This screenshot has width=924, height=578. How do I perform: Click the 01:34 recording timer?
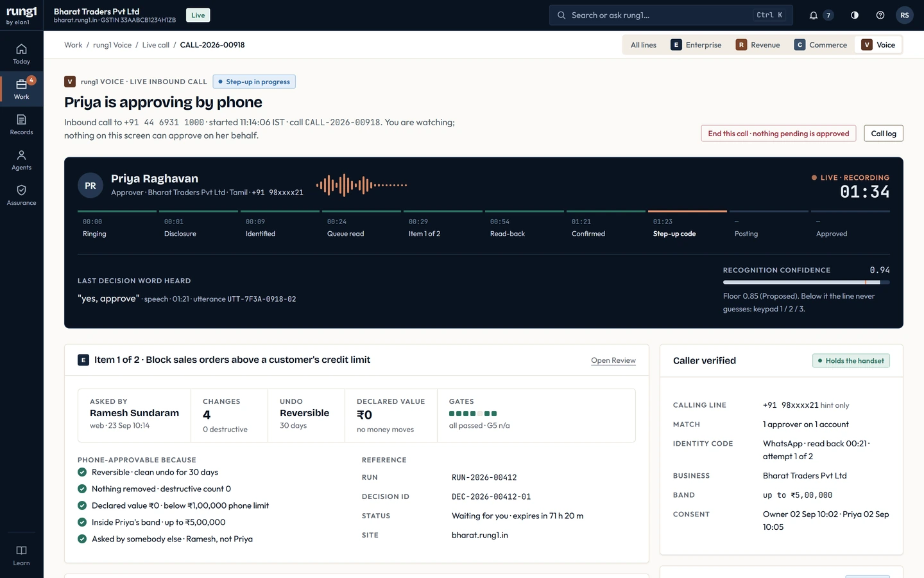click(x=865, y=191)
